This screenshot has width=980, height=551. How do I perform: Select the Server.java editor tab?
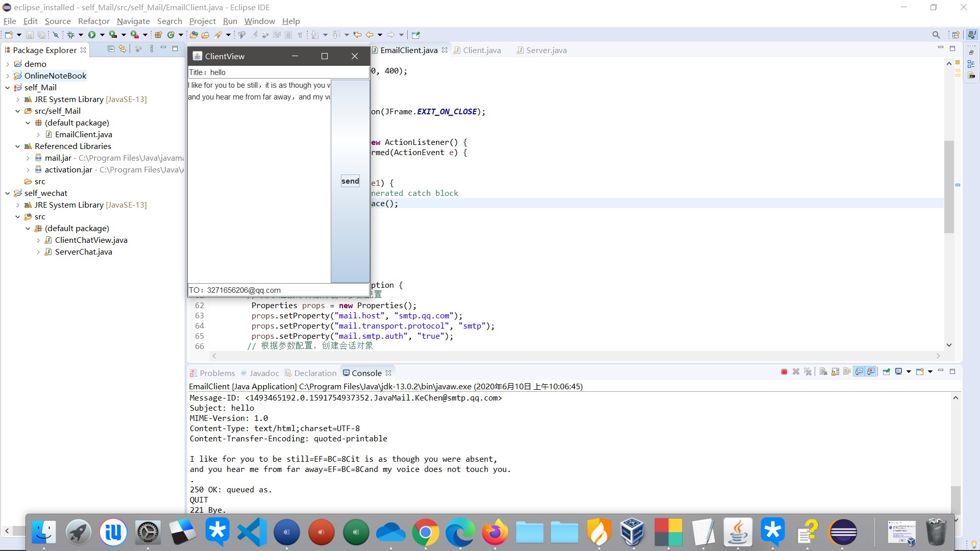pos(546,50)
